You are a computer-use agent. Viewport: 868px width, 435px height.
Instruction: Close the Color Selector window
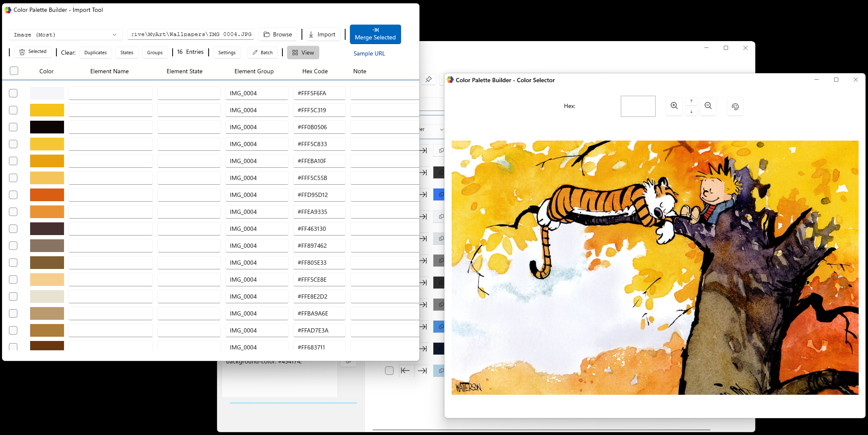(x=856, y=80)
